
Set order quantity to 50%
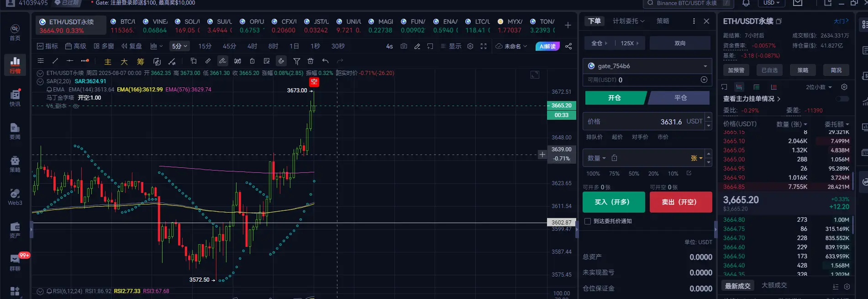click(633, 174)
